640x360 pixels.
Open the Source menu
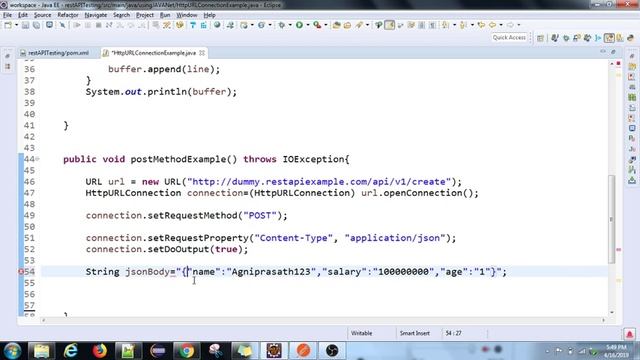pyautogui.click(x=42, y=15)
